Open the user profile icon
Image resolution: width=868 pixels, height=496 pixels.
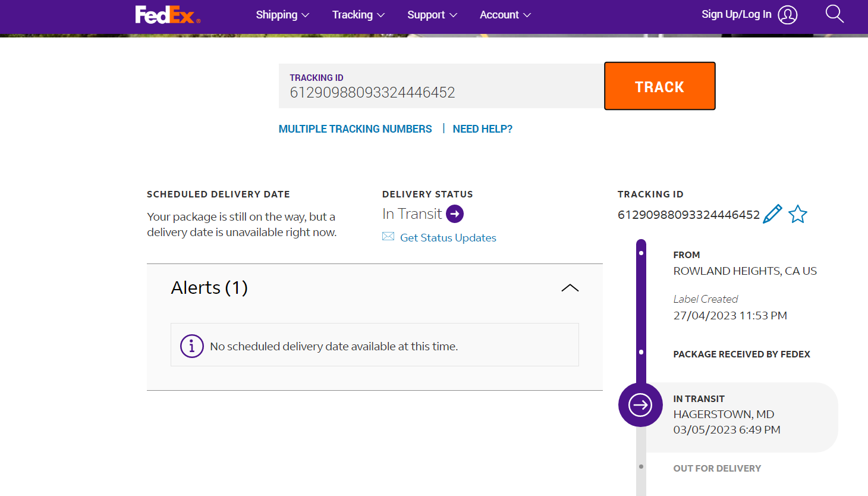pos(787,15)
